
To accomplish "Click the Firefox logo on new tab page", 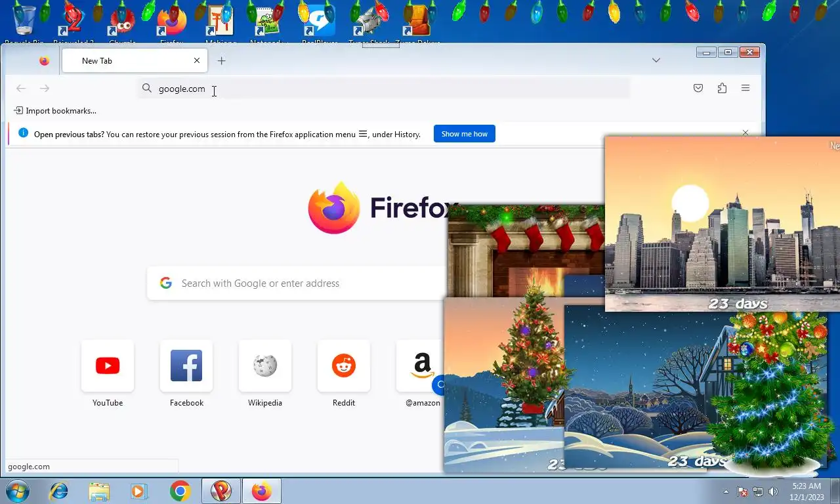I will [333, 208].
